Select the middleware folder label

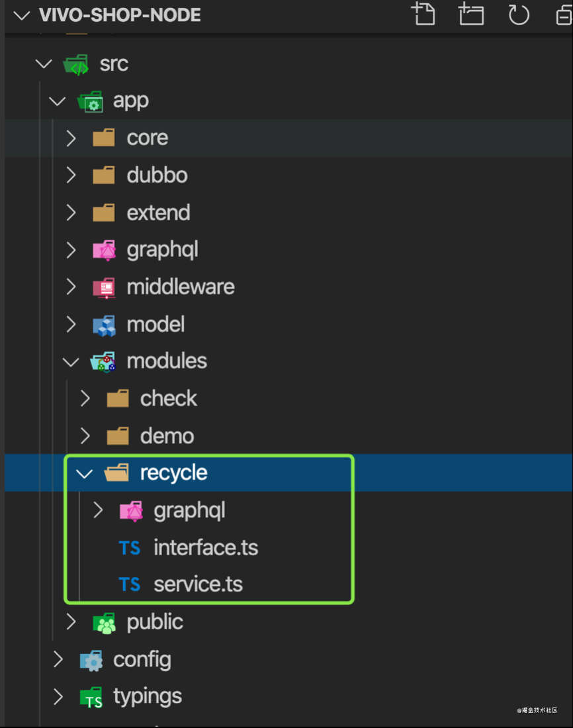pyautogui.click(x=181, y=287)
